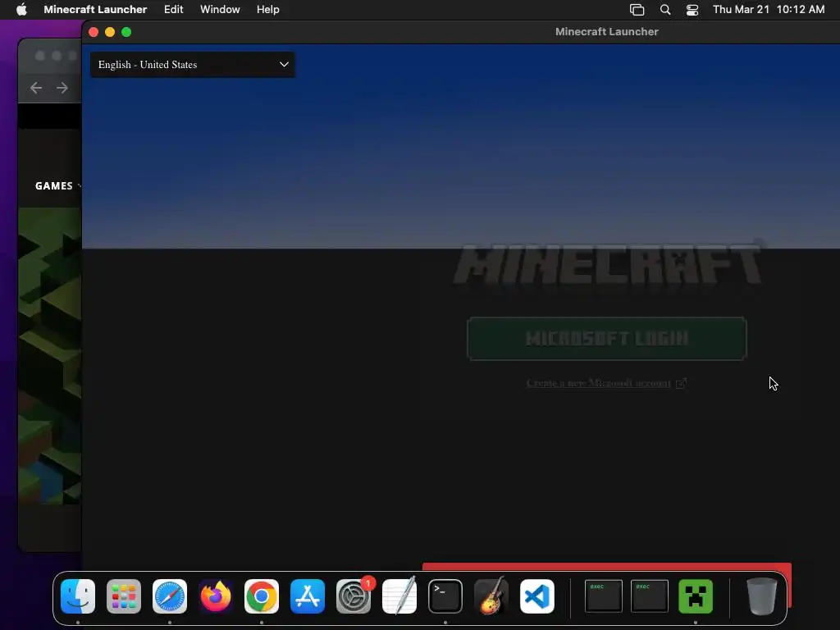This screenshot has width=840, height=630.
Task: Launch Firefox from the Dock
Action: point(216,596)
